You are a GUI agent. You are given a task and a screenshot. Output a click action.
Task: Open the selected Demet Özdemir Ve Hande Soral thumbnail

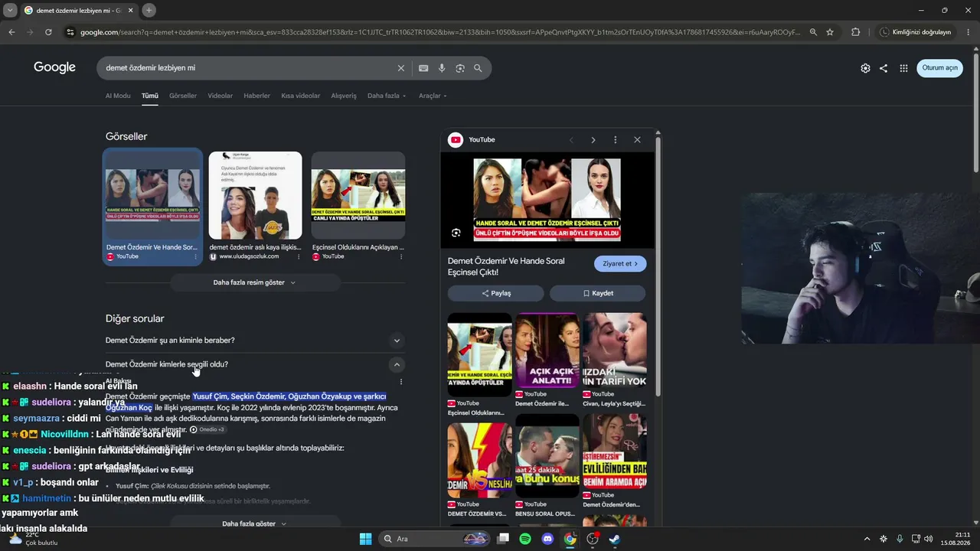click(x=152, y=207)
